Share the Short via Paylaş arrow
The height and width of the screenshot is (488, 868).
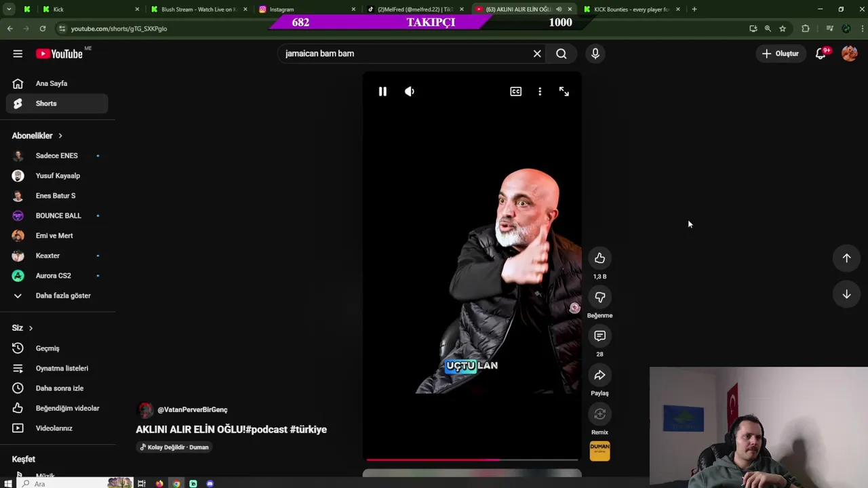[x=599, y=375]
